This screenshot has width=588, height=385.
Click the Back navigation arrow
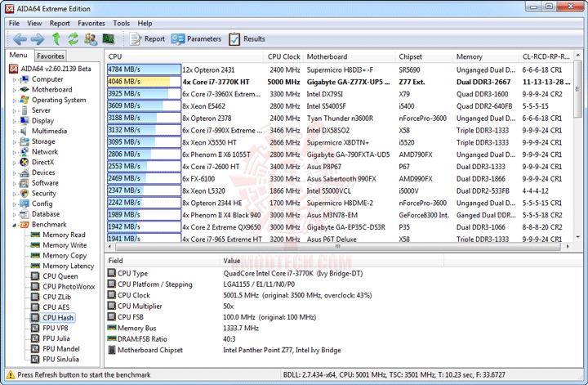pyautogui.click(x=20, y=38)
